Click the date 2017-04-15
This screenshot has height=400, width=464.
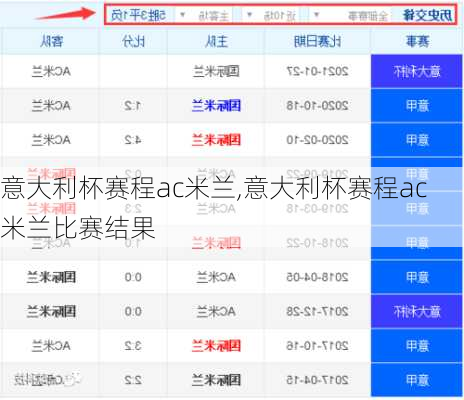pos(317,380)
